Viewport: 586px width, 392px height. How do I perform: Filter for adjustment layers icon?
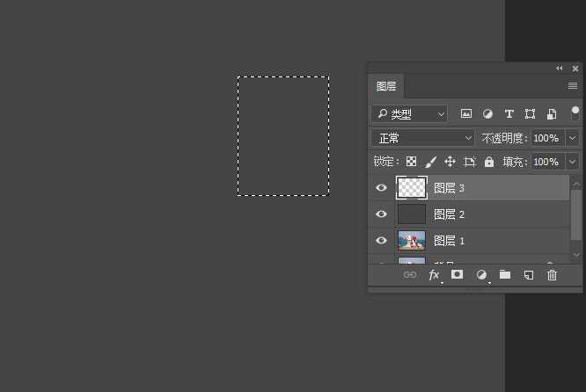pyautogui.click(x=487, y=113)
